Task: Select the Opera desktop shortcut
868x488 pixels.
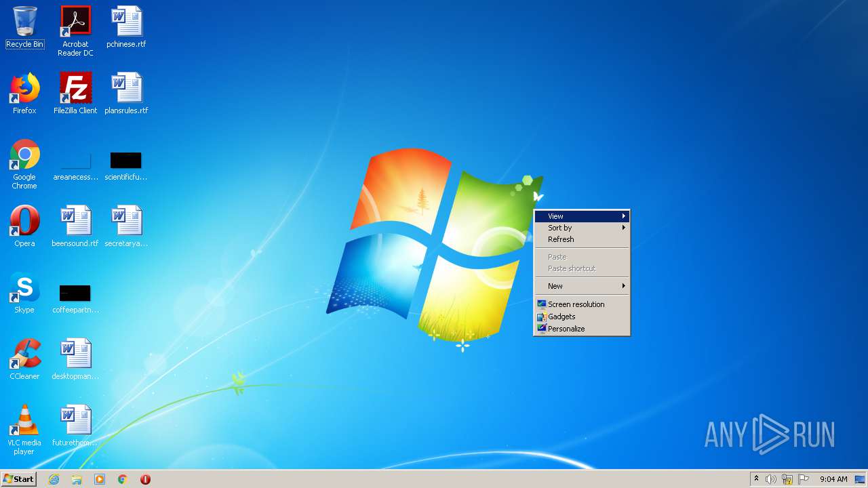Action: click(x=24, y=227)
